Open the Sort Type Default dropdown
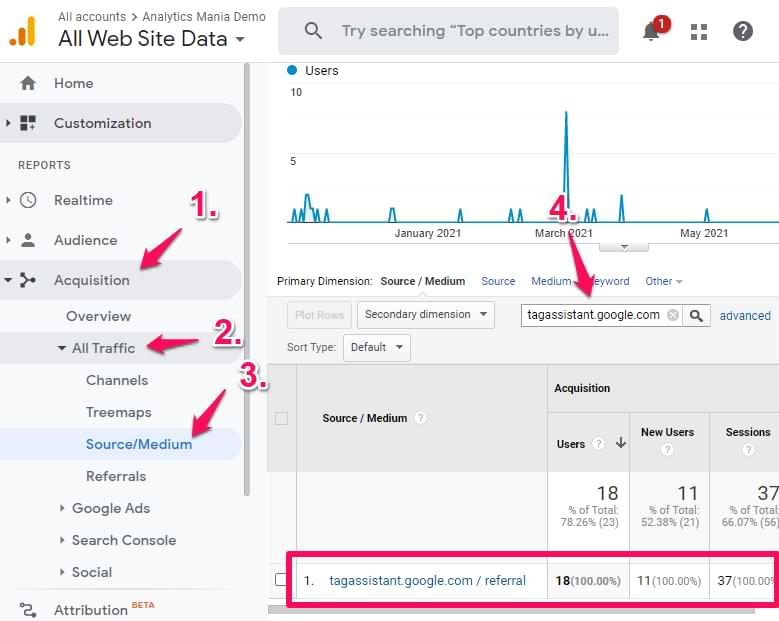Image resolution: width=779 pixels, height=621 pixels. click(x=376, y=347)
